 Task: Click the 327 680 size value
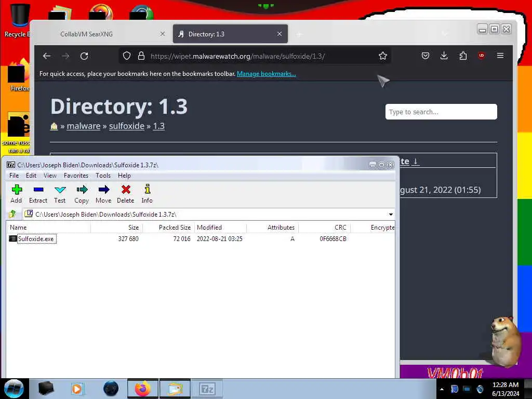(x=128, y=239)
